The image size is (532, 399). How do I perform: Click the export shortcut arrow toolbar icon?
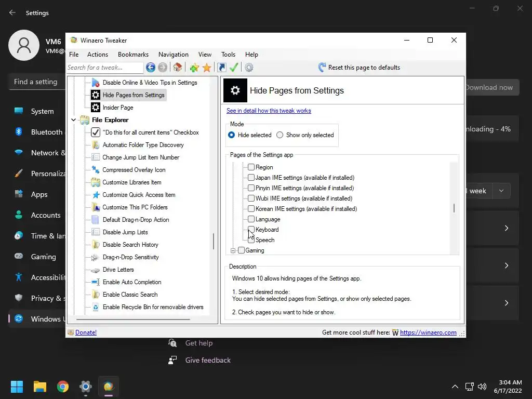point(221,68)
